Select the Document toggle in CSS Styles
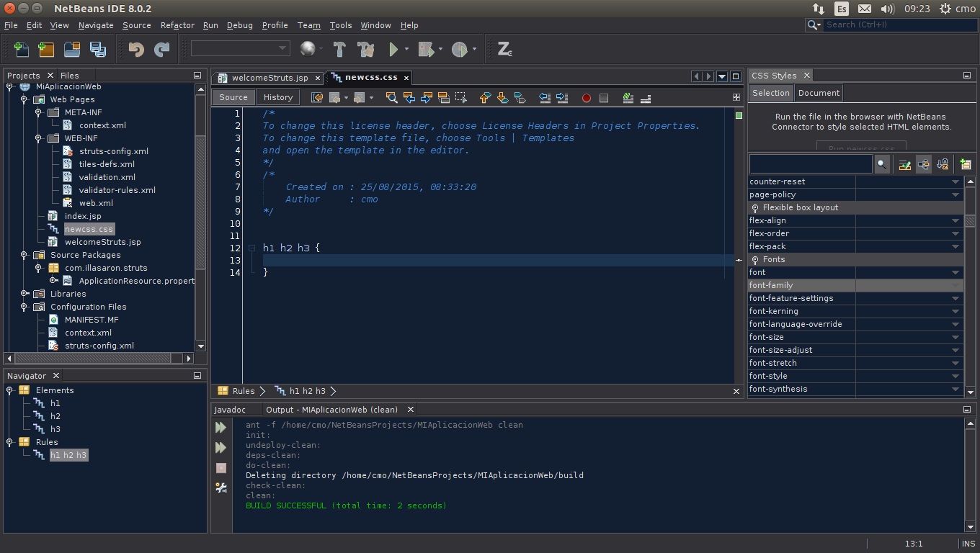Image resolution: width=980 pixels, height=553 pixels. [819, 93]
